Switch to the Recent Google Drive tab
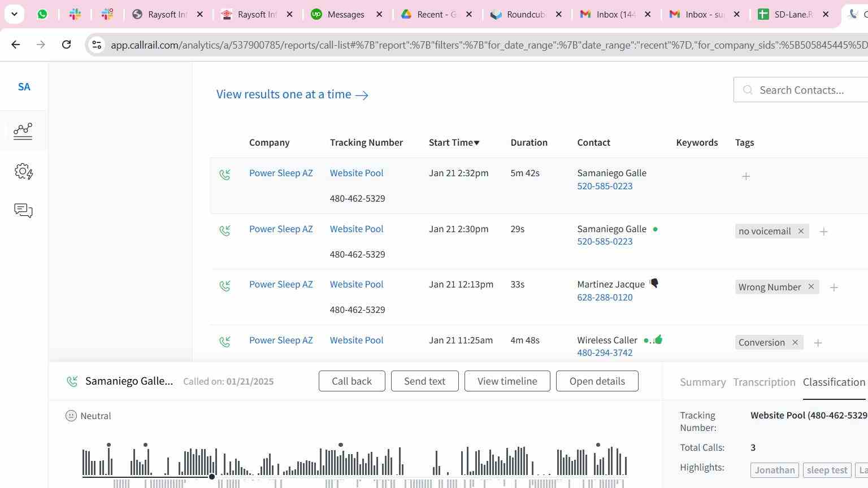 pos(428,14)
